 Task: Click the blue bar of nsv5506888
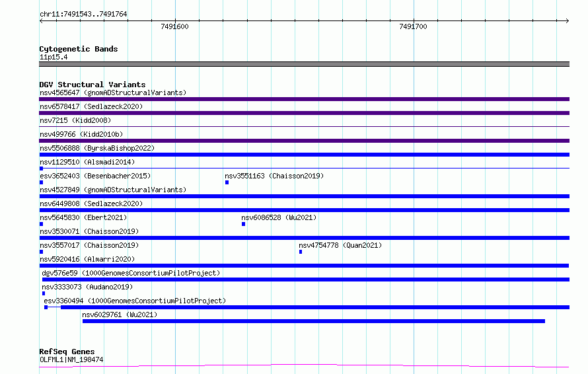click(304, 155)
